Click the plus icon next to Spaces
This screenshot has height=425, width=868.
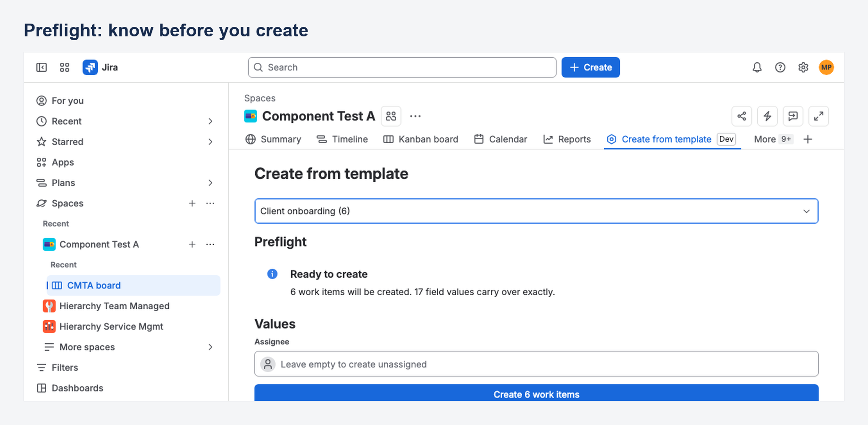point(192,204)
